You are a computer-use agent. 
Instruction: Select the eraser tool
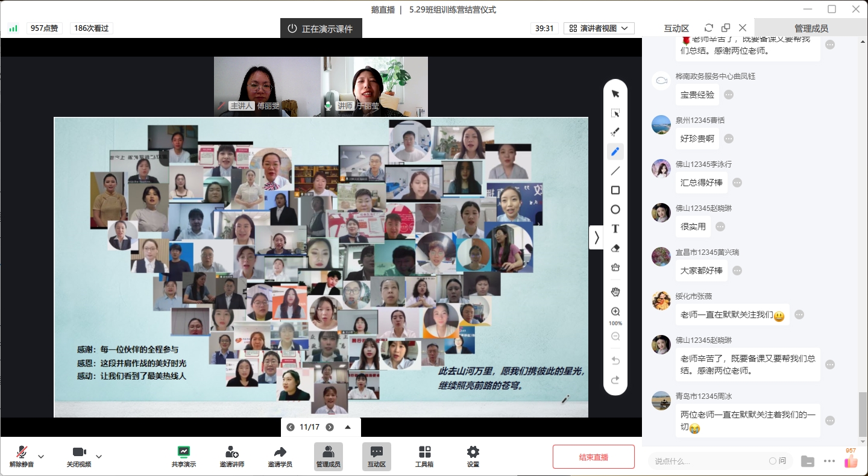click(x=615, y=248)
